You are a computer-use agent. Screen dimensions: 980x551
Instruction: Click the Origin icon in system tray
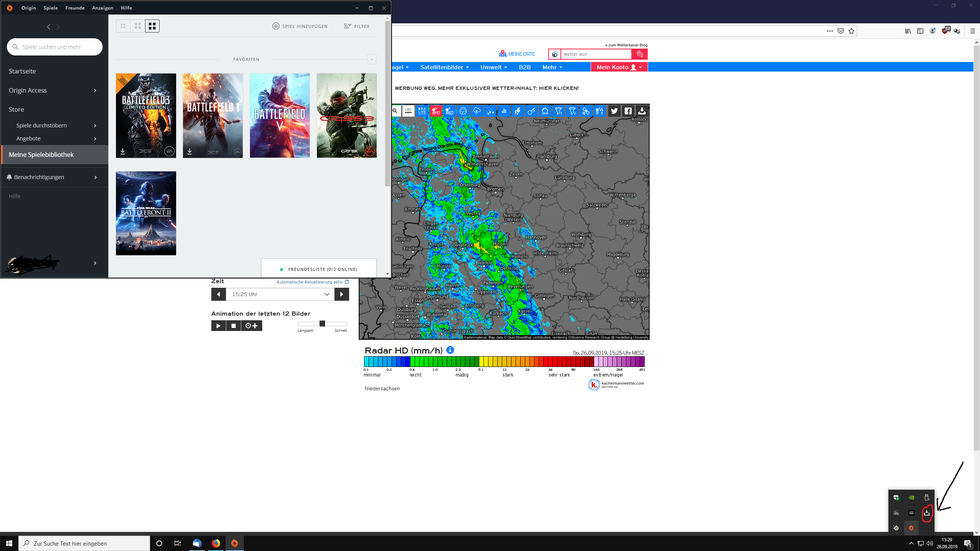coord(911,528)
